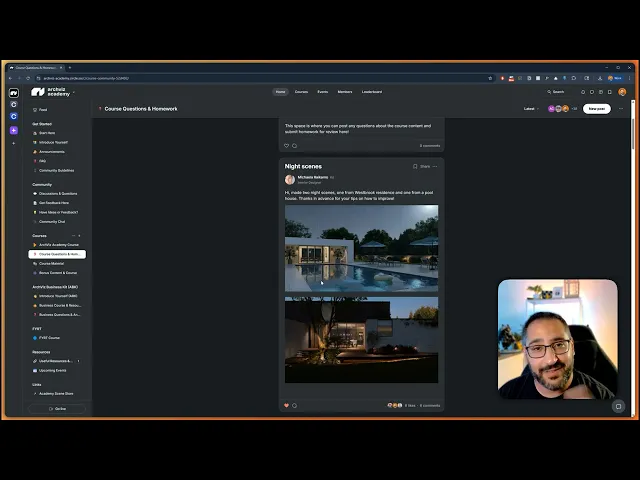
Task: Select the Course Questions browser tab
Action: pyautogui.click(x=36, y=67)
